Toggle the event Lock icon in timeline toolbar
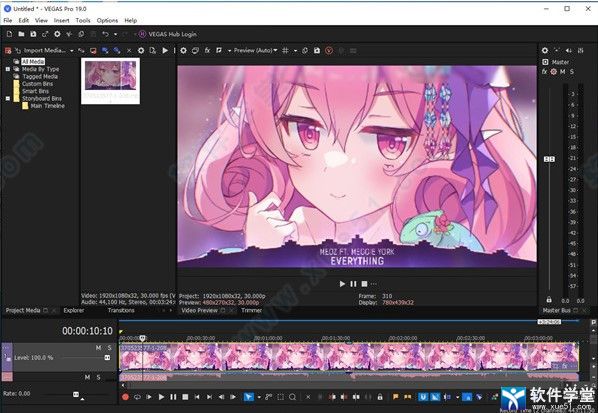 click(x=380, y=397)
